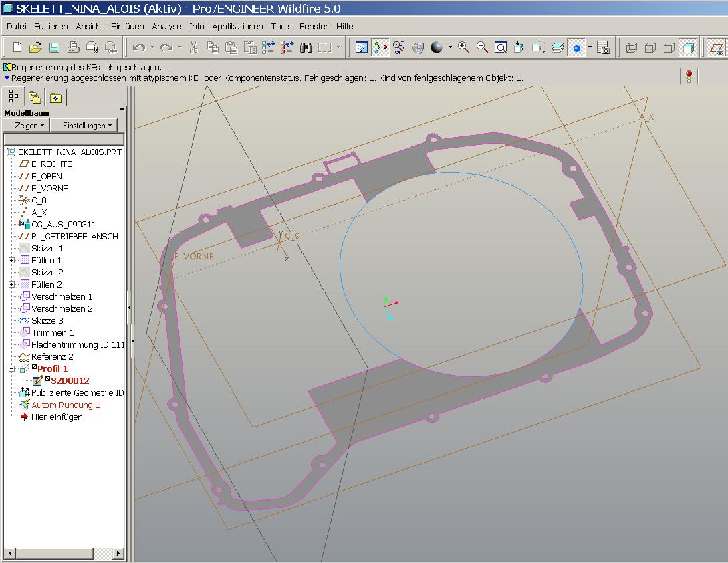
Task: Click the undo arrow icon
Action: click(x=139, y=47)
